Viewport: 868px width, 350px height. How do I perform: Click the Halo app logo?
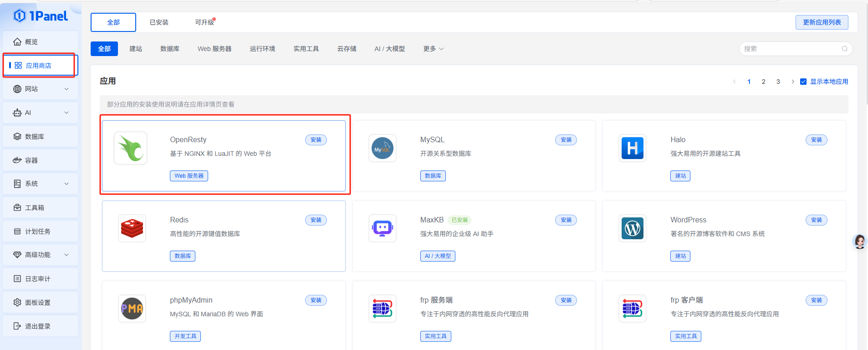pos(633,148)
